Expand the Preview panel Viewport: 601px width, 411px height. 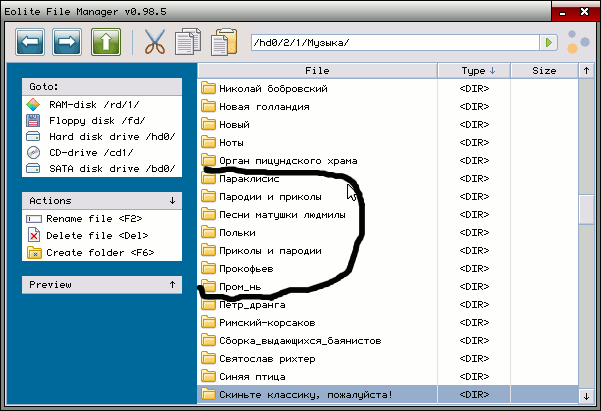coord(172,285)
